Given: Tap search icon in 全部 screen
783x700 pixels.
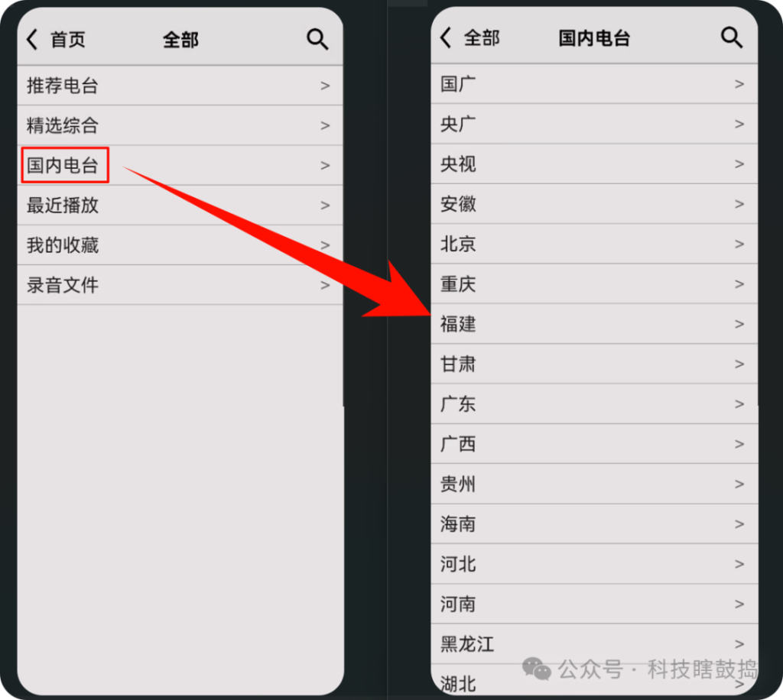Looking at the screenshot, I should pyautogui.click(x=317, y=39).
